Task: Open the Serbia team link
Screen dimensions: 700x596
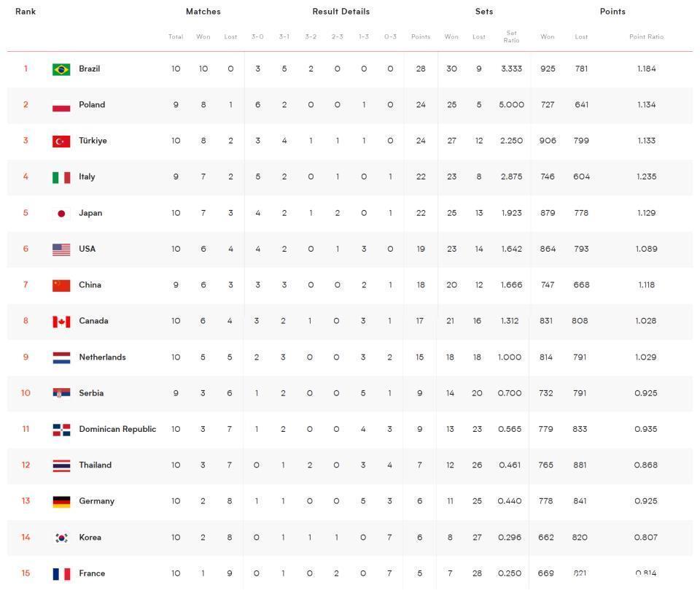Action: click(x=91, y=393)
